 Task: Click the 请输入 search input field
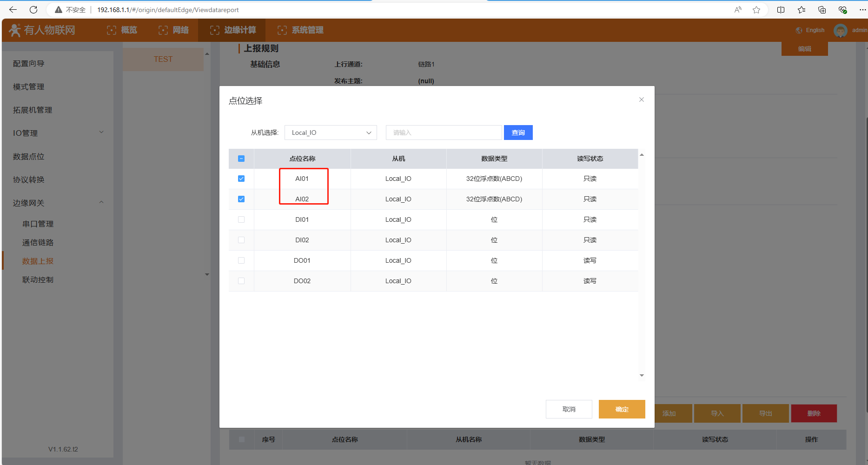tap(444, 133)
